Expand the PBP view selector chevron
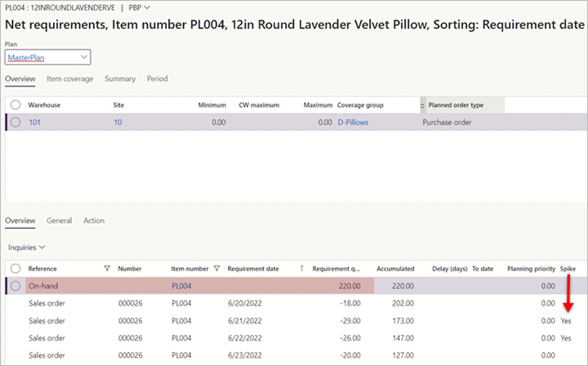 pyautogui.click(x=147, y=7)
